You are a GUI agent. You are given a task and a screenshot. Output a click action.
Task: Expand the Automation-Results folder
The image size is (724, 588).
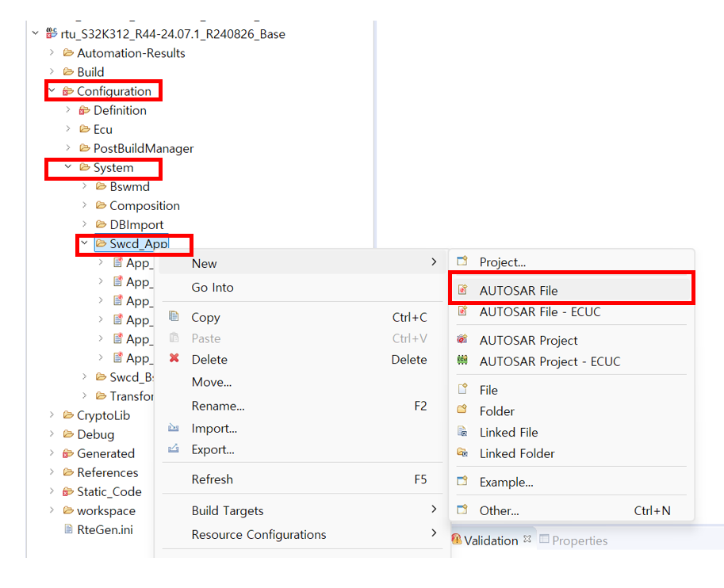[x=52, y=53]
